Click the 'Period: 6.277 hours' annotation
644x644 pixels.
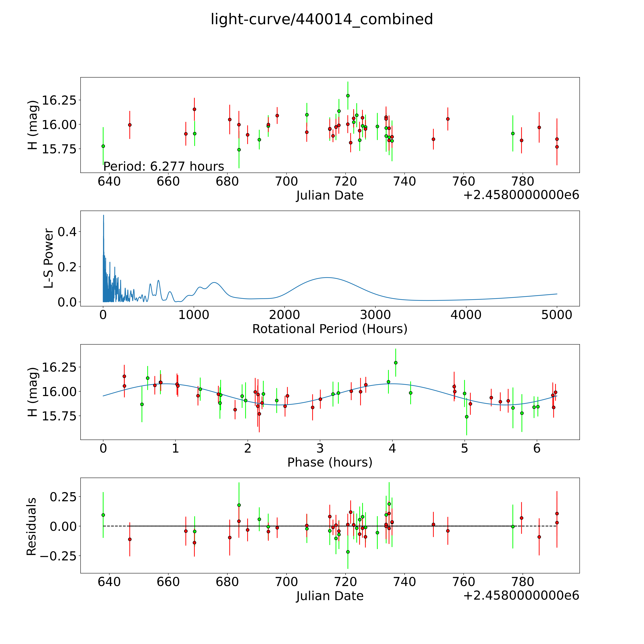click(x=164, y=166)
